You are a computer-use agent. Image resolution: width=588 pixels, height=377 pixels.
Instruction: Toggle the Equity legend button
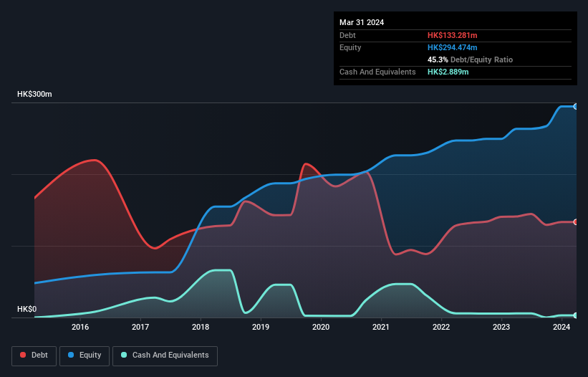coord(85,355)
